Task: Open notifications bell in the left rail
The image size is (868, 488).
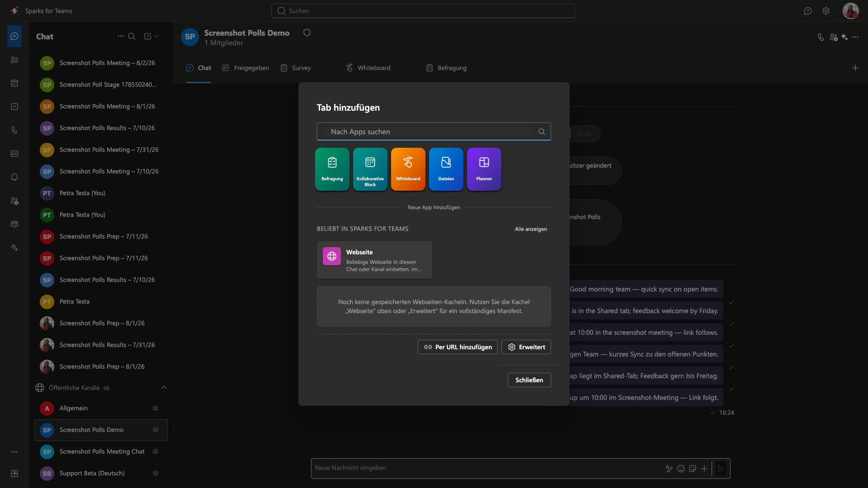Action: [x=14, y=177]
